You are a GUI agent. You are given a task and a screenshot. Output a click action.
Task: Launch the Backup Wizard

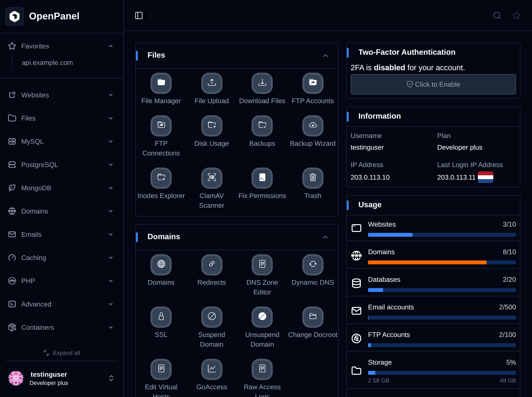313,126
